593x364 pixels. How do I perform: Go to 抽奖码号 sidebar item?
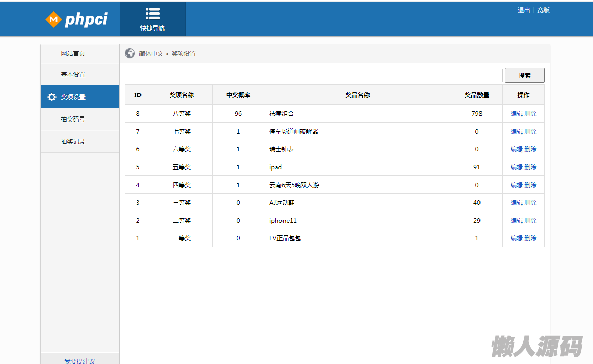click(x=73, y=119)
